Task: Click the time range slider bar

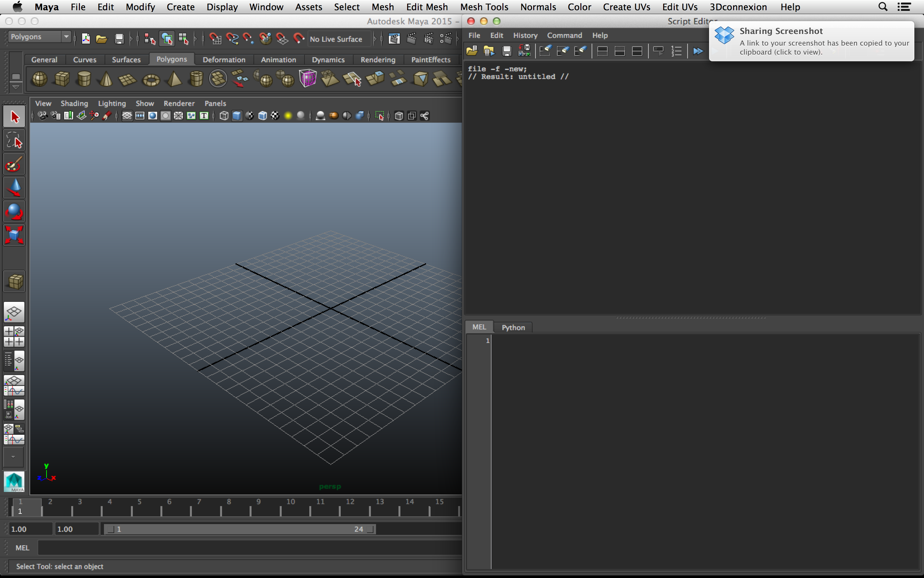Action: tap(240, 529)
